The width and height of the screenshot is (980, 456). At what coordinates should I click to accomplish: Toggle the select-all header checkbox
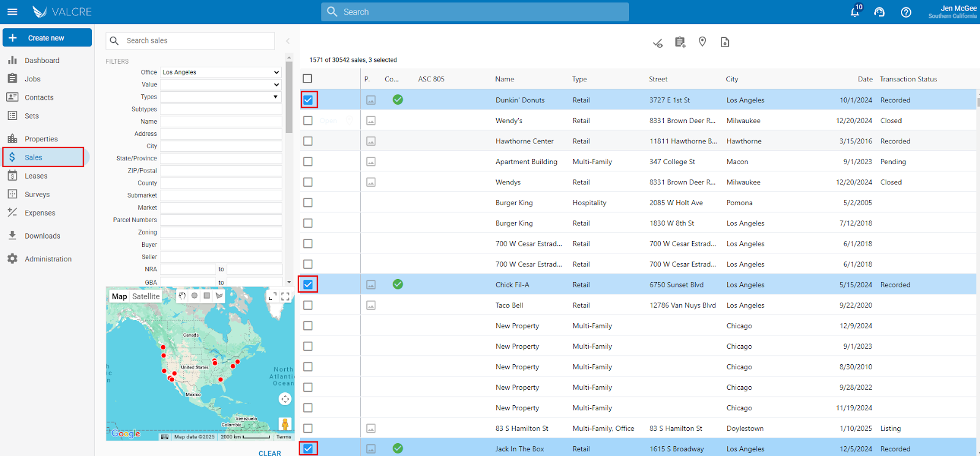307,78
